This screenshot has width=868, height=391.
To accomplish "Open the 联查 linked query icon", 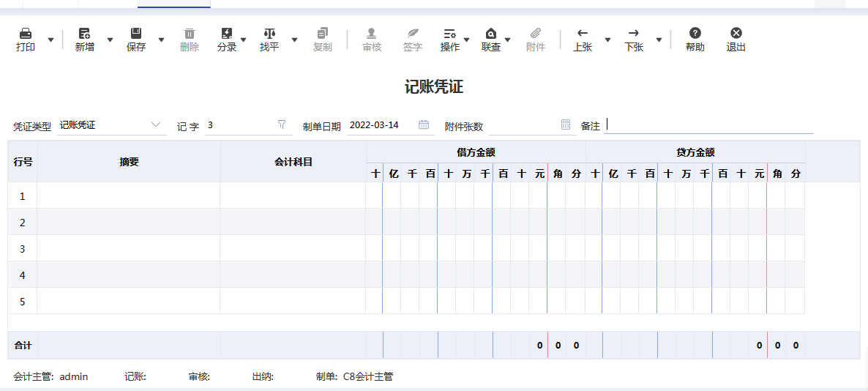I will 491,34.
